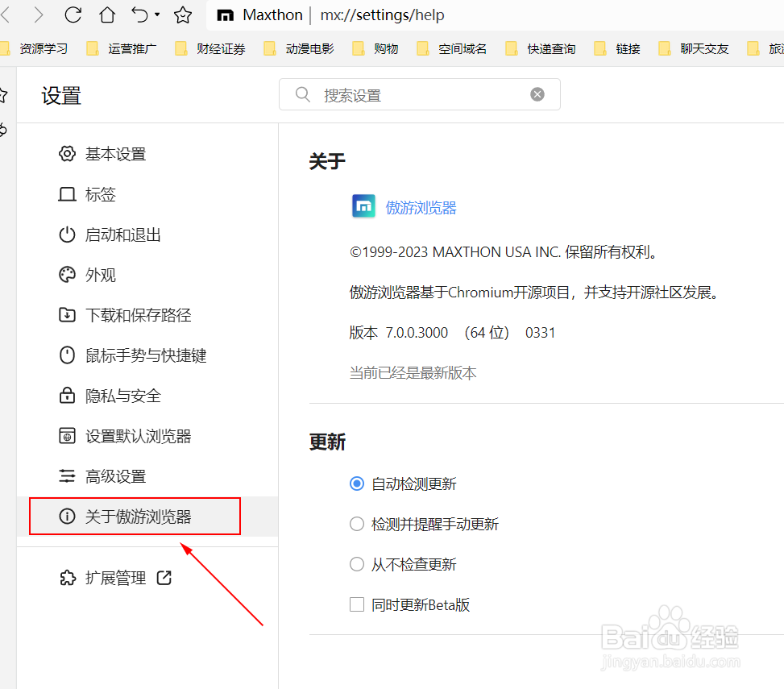Screen dimensions: 784x689
Task: Reload the page with refresh icon
Action: (x=73, y=15)
